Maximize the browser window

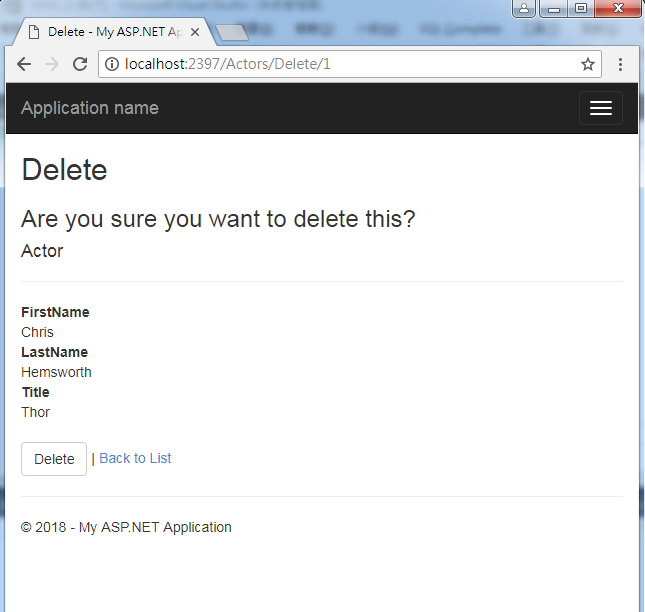pos(580,8)
